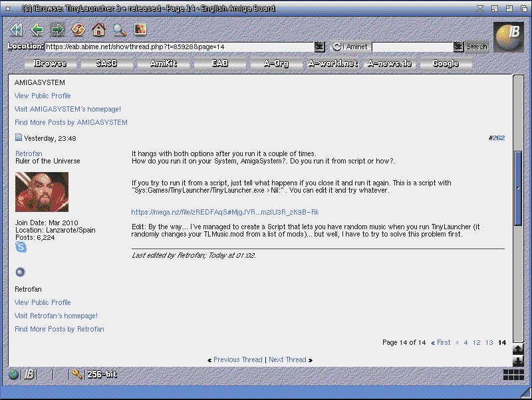Click the 'Join Date: Mar 2010' text
Viewport: 532px width, 400px height.
pyautogui.click(x=47, y=223)
